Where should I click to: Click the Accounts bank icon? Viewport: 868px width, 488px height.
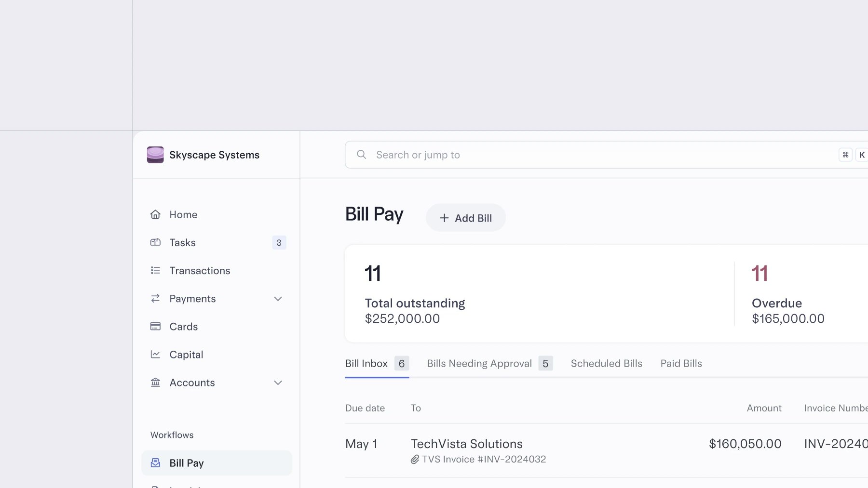coord(155,382)
